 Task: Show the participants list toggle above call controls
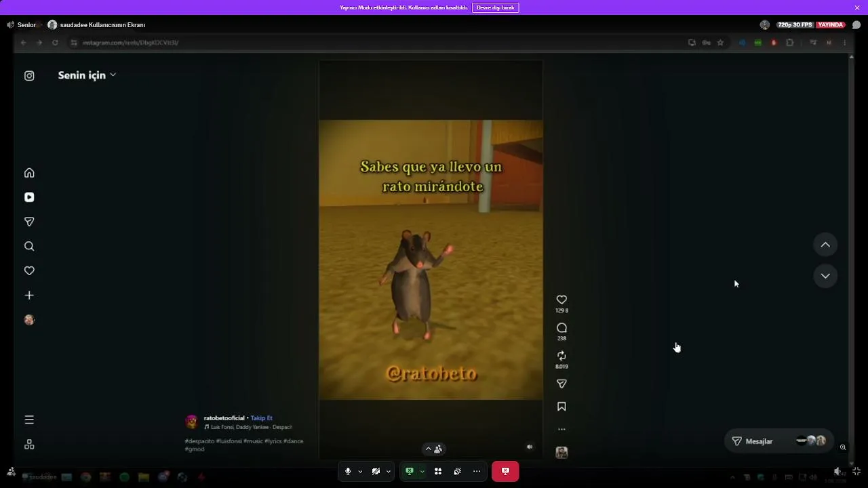point(433,449)
